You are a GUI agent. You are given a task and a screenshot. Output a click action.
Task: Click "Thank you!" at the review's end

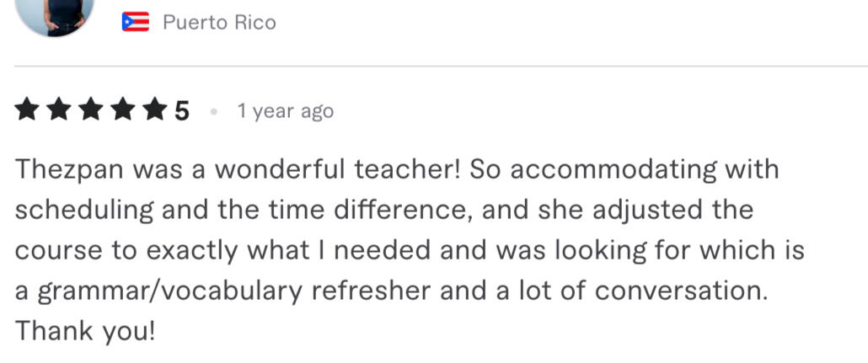(x=85, y=331)
